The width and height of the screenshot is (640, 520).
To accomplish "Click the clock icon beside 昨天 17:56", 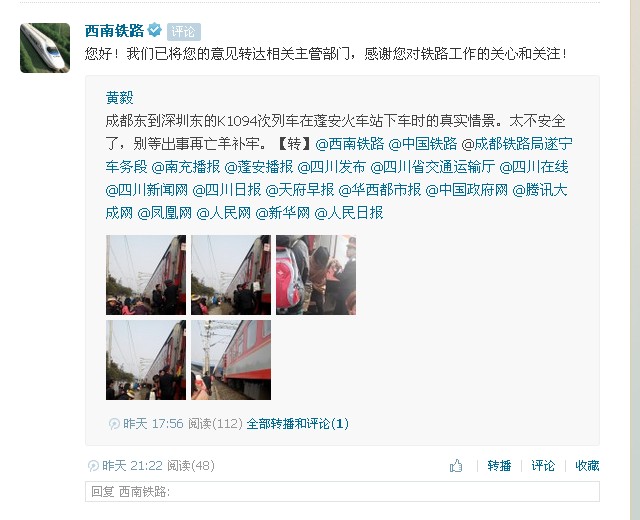I will pyautogui.click(x=114, y=424).
